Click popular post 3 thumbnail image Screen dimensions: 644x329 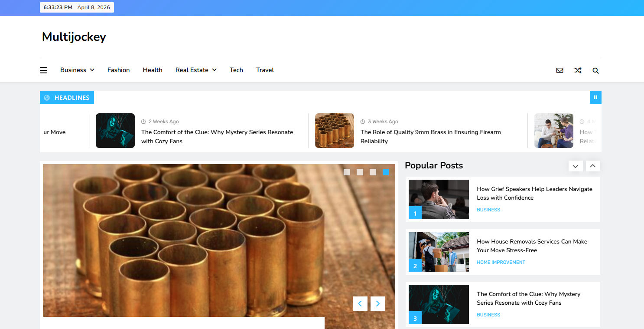(439, 304)
